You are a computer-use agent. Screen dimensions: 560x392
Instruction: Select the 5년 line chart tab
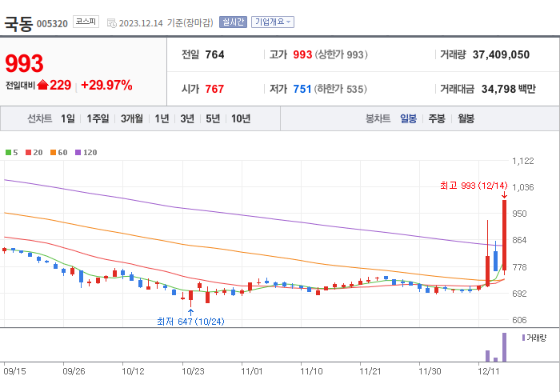click(x=213, y=118)
